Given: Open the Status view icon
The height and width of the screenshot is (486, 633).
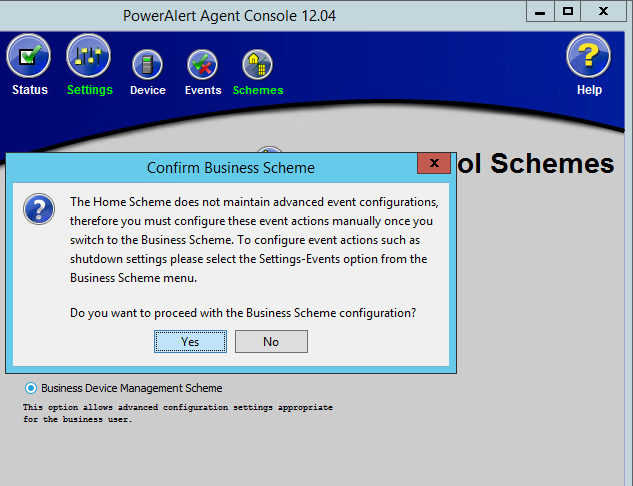Looking at the screenshot, I should pos(28,56).
